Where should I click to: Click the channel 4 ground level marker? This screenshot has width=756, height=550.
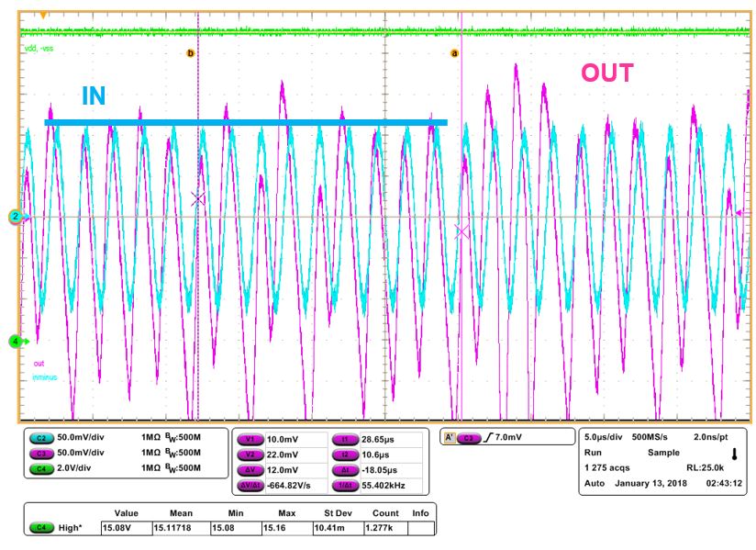click(x=16, y=342)
